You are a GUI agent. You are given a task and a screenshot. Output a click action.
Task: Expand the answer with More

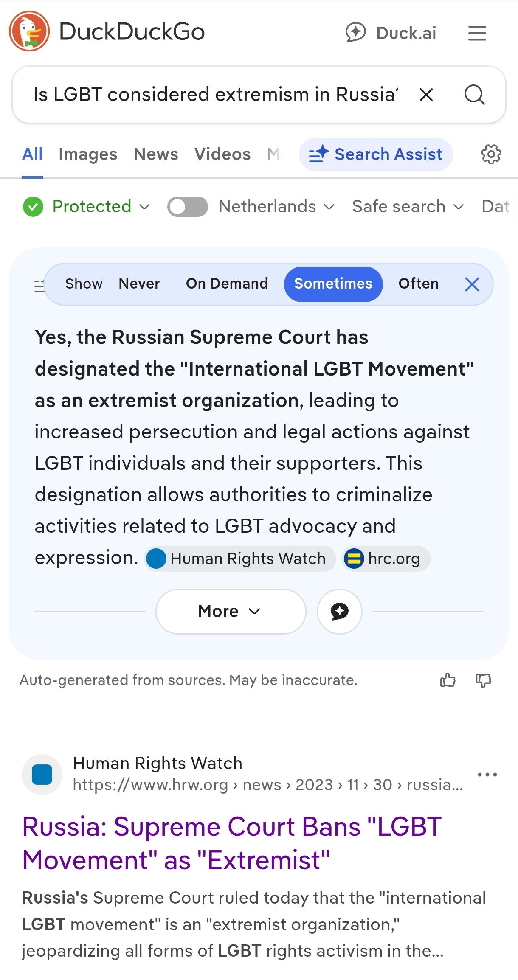[231, 611]
